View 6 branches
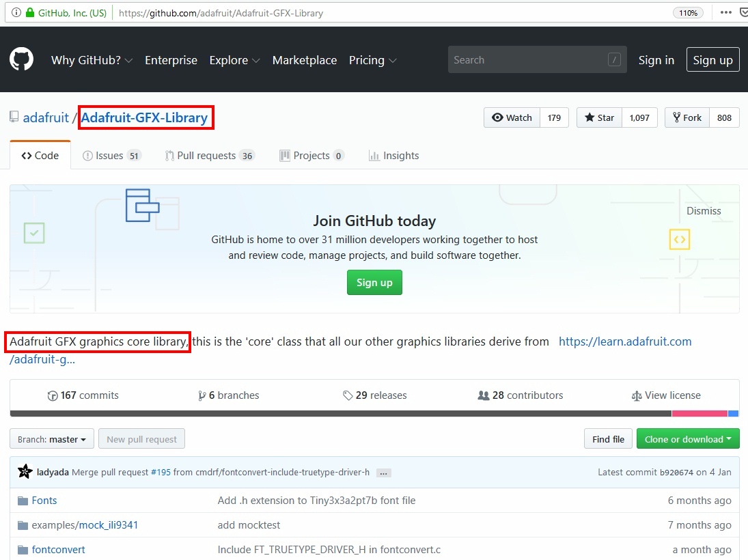This screenshot has height=560, width=748. coord(229,395)
